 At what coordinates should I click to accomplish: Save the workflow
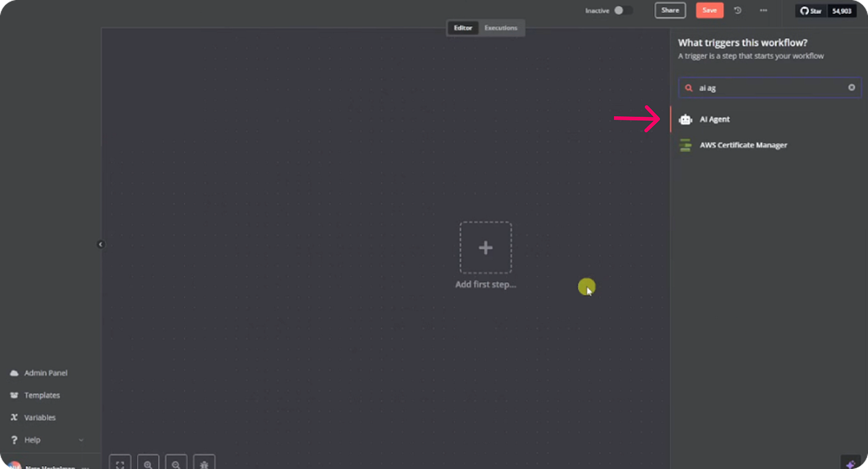[x=709, y=11]
